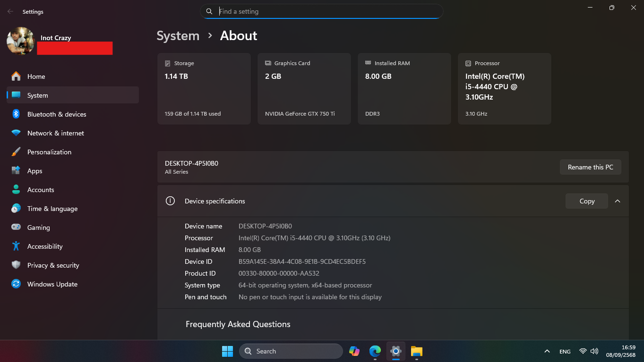Show hidden icons in system tray
This screenshot has width=644, height=362.
pos(547,351)
